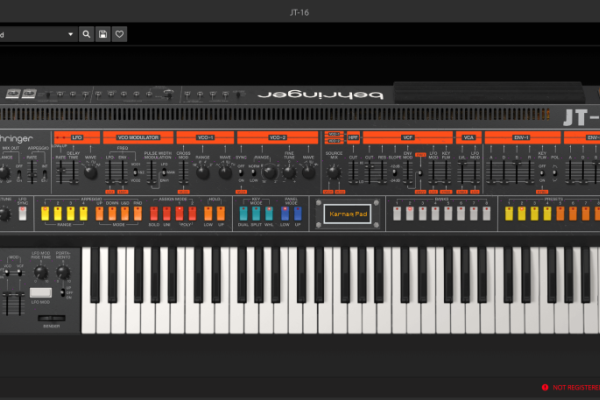
Task: Flip the ENV-1 polarity switch
Action: [x=554, y=173]
